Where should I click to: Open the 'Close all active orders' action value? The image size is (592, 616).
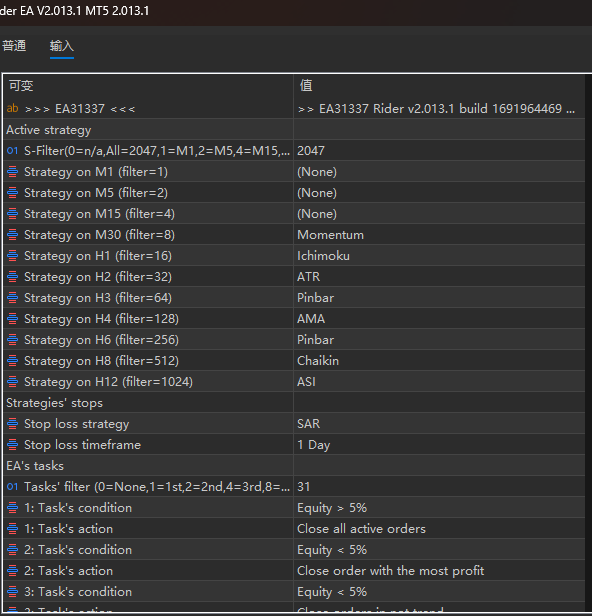[439, 528]
